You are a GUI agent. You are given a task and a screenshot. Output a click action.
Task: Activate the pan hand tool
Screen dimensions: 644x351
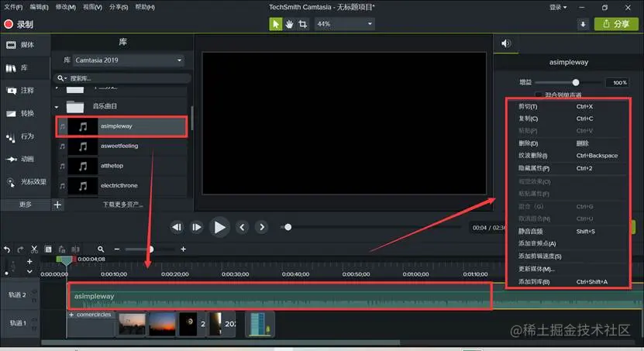[289, 24]
